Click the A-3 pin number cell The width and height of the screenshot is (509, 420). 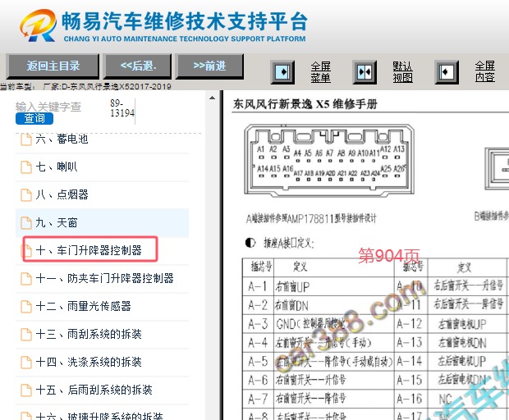tap(258, 324)
